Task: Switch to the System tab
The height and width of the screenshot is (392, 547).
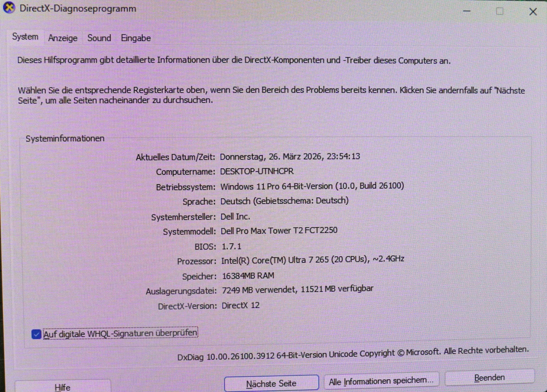Action: point(25,37)
